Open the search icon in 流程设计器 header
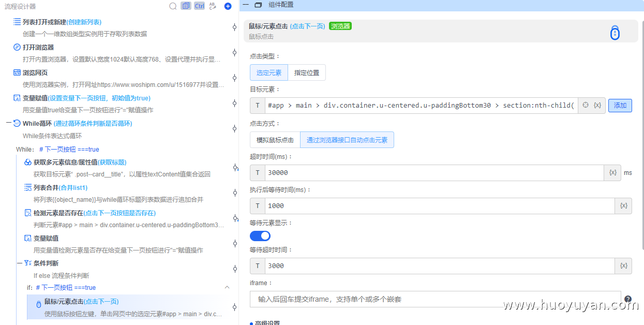The image size is (644, 325). tap(173, 6)
